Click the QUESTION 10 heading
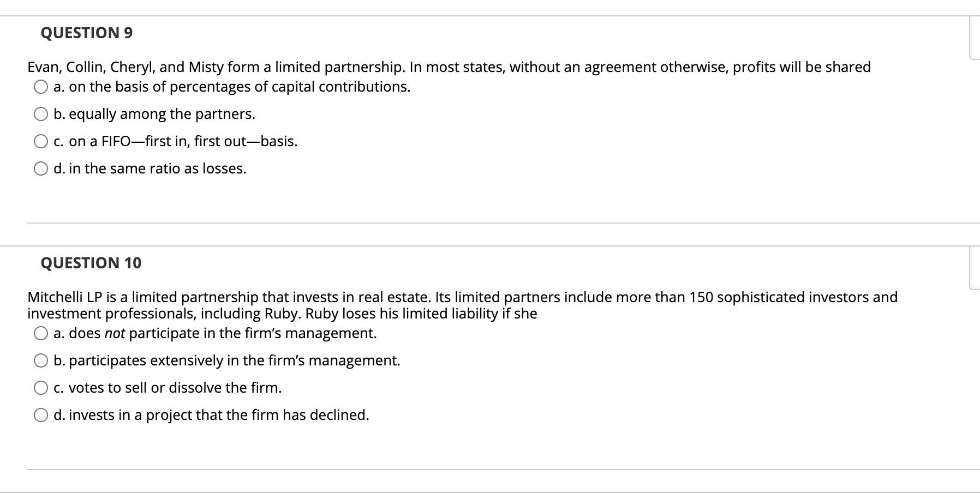 (90, 263)
